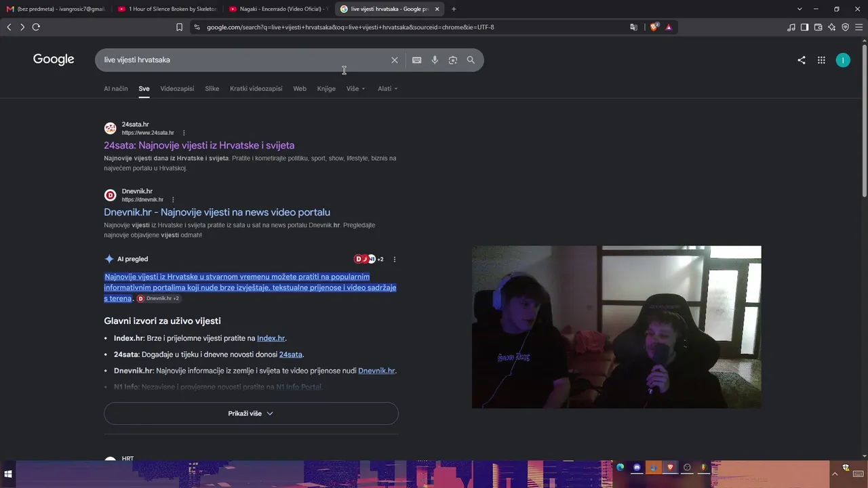Open Discord from taskbar

(637, 467)
